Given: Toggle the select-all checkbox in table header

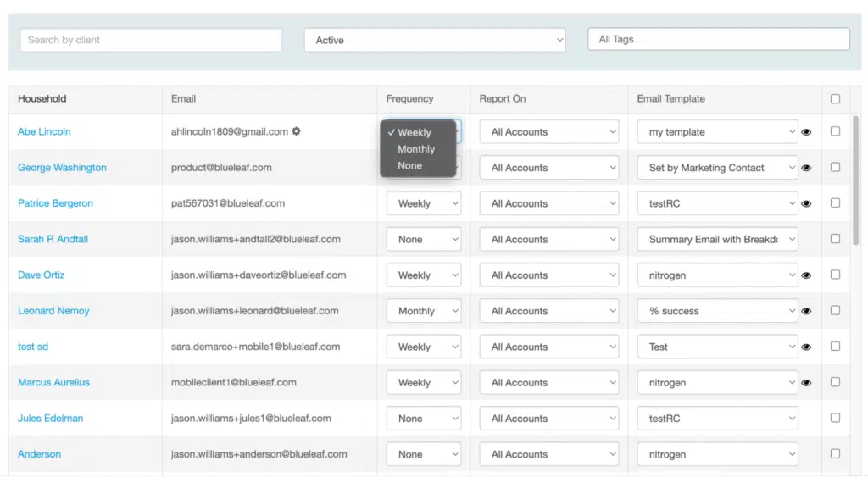Looking at the screenshot, I should click(835, 99).
